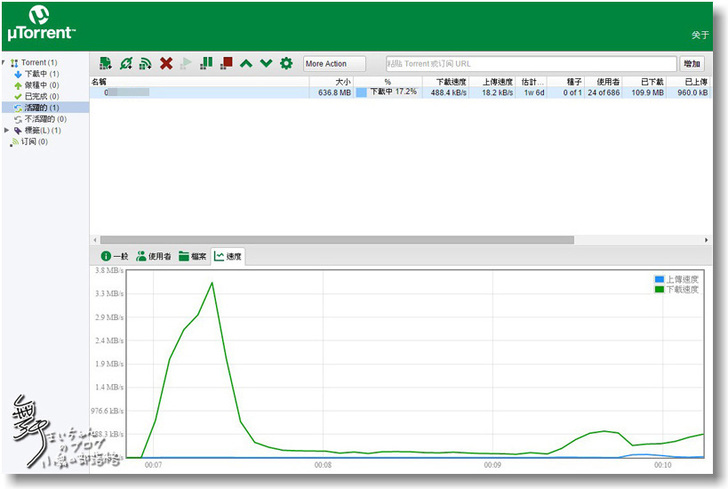Image resolution: width=728 pixels, height=489 pixels.
Task: Click the Add RSS feed icon
Action: coord(145,63)
